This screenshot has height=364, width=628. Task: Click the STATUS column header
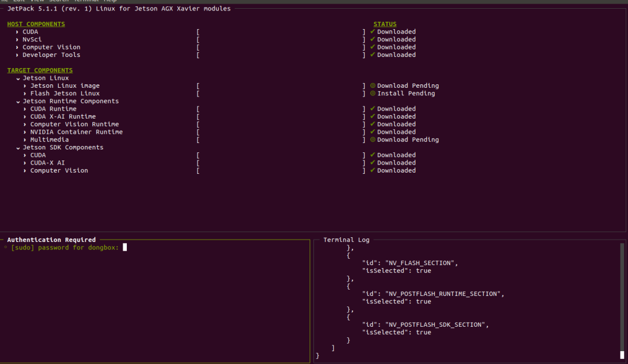pyautogui.click(x=384, y=24)
